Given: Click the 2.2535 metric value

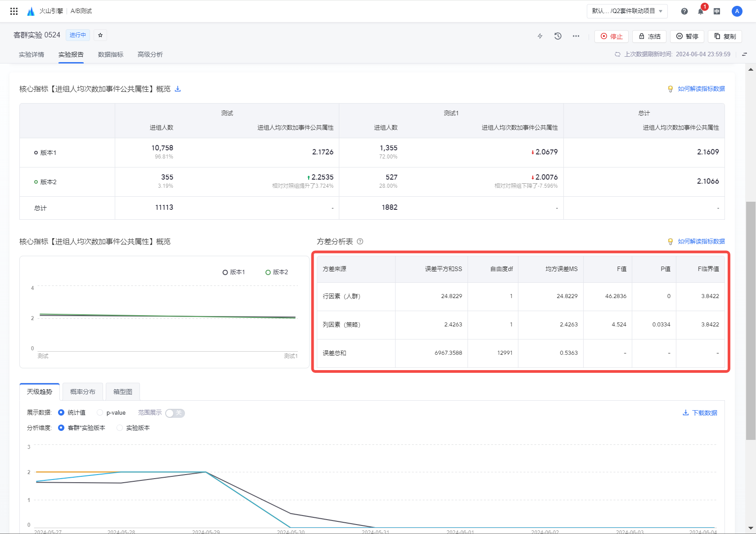Looking at the screenshot, I should (323, 177).
